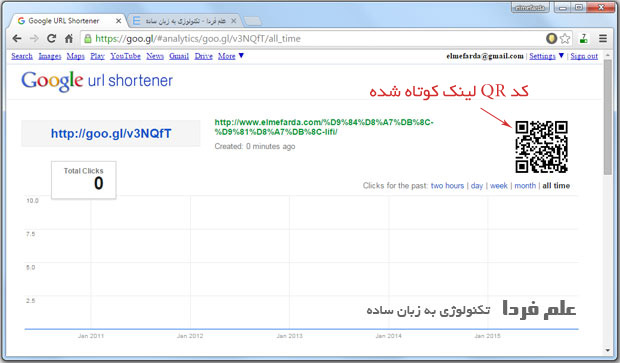Show clicks for the past week
The height and width of the screenshot is (363, 620).
(x=499, y=185)
